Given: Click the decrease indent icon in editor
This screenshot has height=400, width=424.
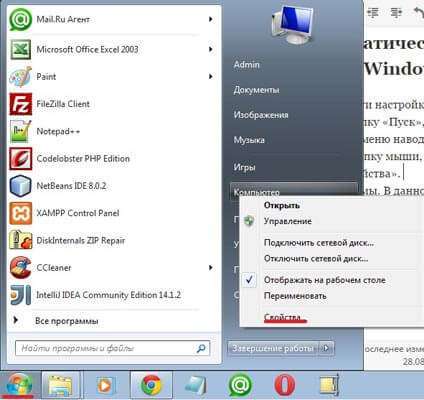Looking at the screenshot, I should tap(373, 13).
